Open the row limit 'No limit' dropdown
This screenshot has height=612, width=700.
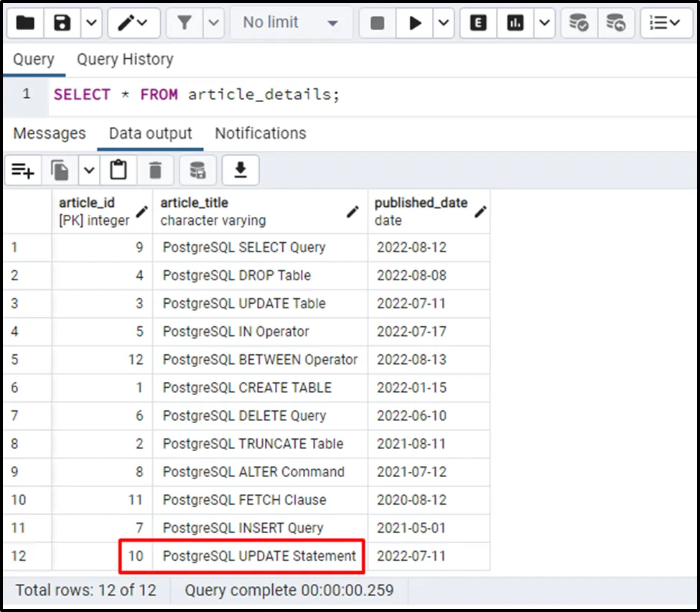point(291,23)
